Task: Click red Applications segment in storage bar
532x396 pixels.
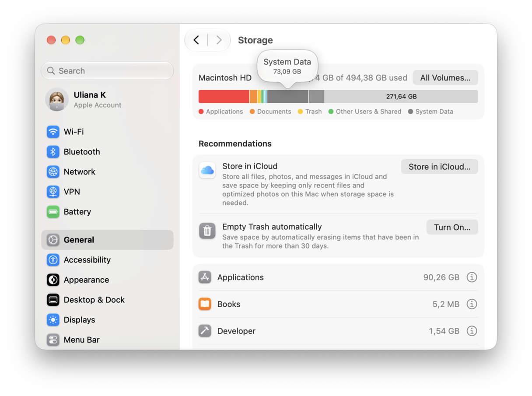Action: [x=224, y=97]
